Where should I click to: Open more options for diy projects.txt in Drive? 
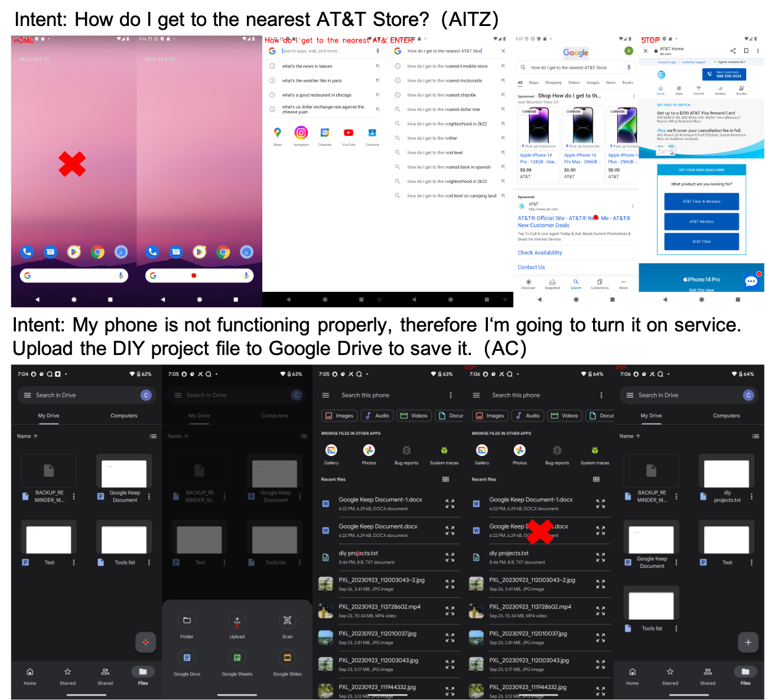[x=751, y=497]
